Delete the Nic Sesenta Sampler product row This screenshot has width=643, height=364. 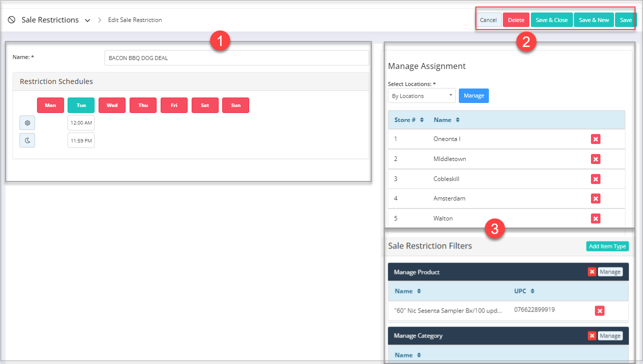pos(599,311)
